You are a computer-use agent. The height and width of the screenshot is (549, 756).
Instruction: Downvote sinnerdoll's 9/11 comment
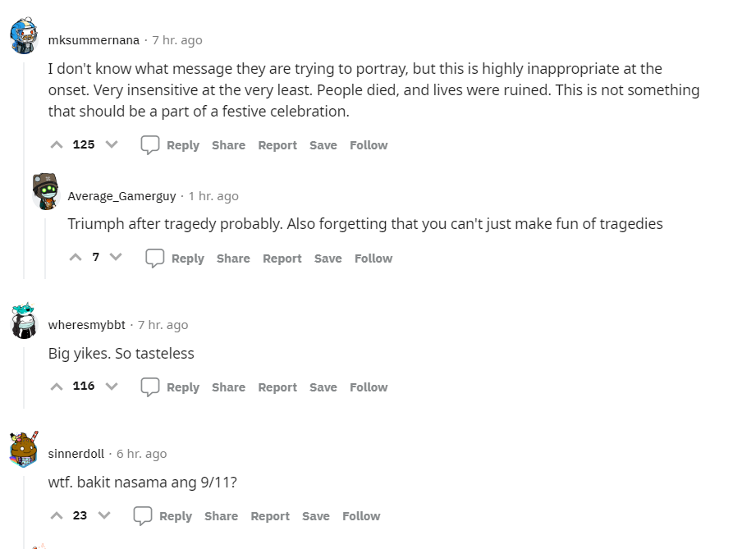pos(104,515)
